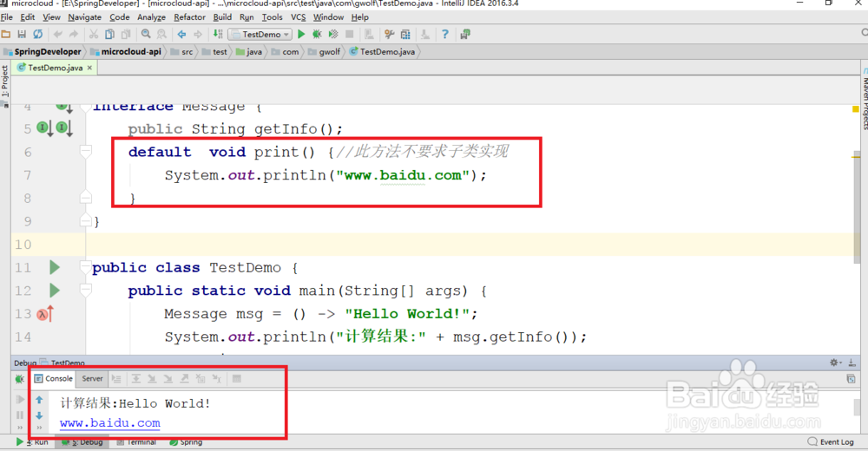Image resolution: width=868 pixels, height=451 pixels.
Task: Click the Find magnifier icon
Action: coord(146,35)
